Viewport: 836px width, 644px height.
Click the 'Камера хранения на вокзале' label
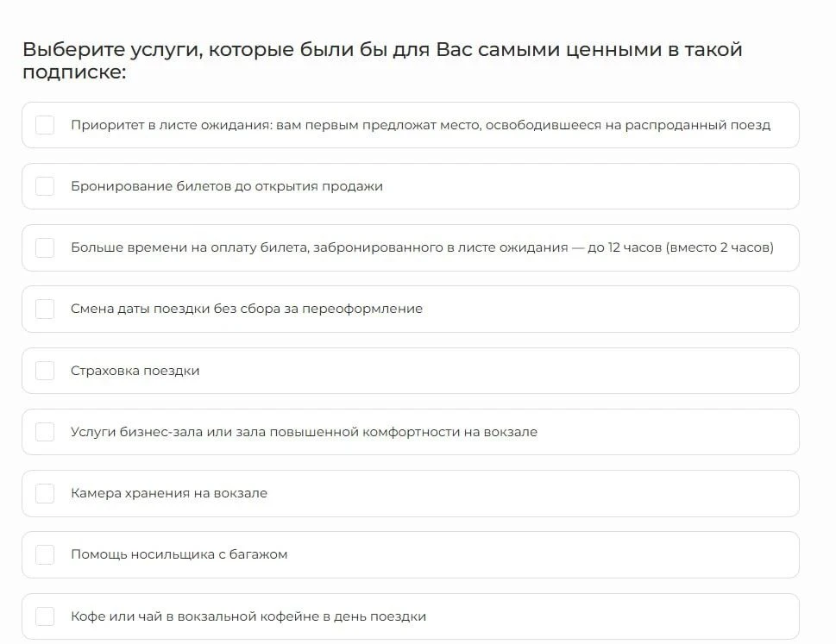(x=169, y=493)
